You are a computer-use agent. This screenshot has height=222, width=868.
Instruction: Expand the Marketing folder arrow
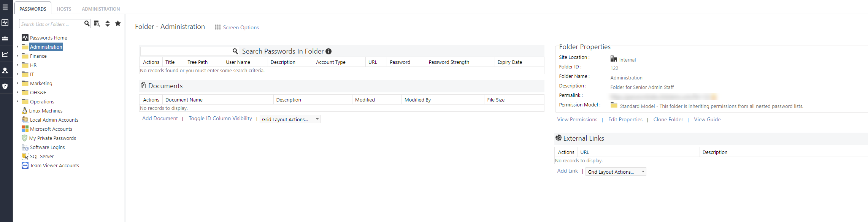coord(17,83)
